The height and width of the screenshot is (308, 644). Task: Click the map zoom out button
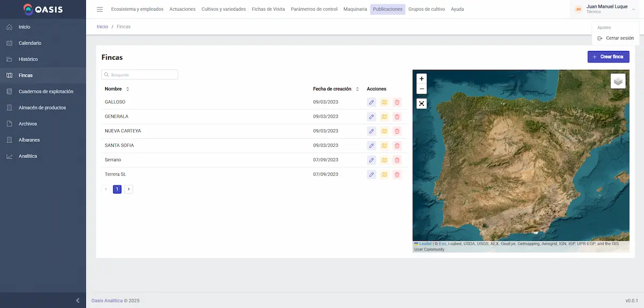click(422, 89)
